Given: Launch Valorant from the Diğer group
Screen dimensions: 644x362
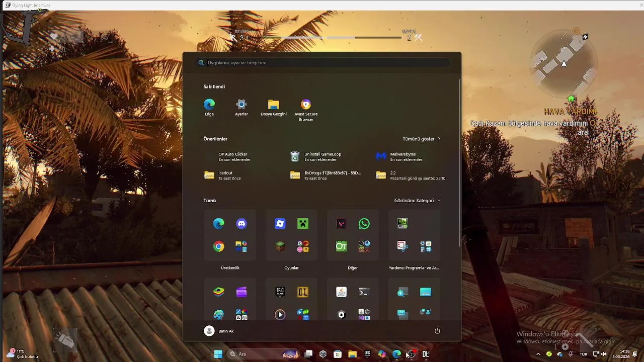Looking at the screenshot, I should coord(342,224).
